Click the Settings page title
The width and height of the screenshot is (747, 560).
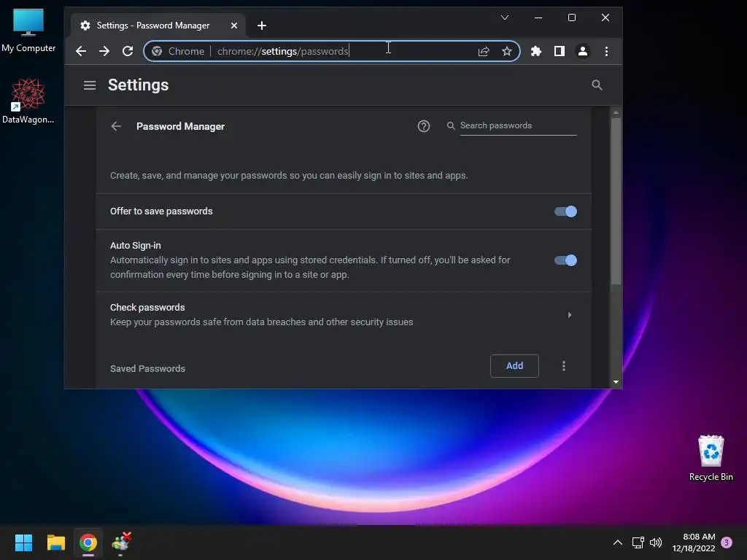pyautogui.click(x=138, y=85)
